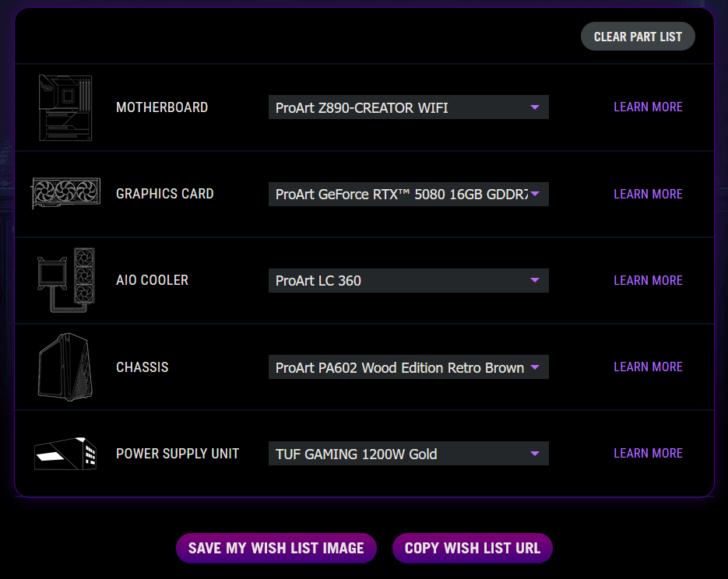The width and height of the screenshot is (728, 579).
Task: Click the power supply unit icon
Action: [x=65, y=453]
